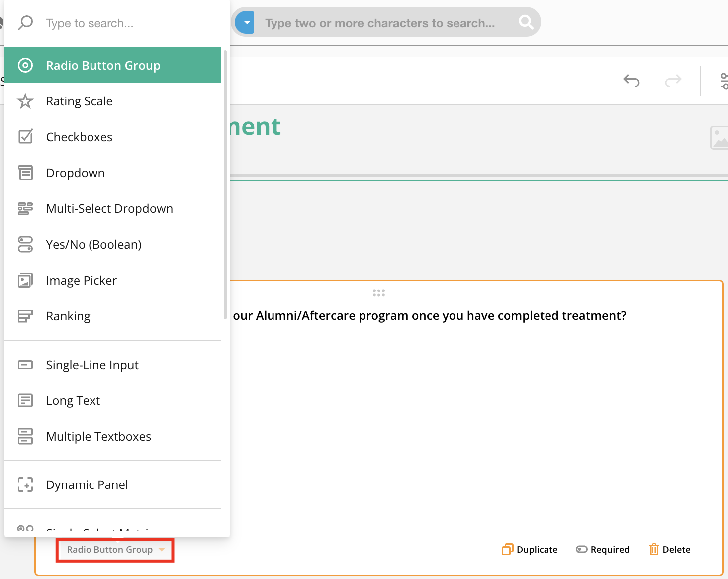728x579 pixels.
Task: Select Long Text question type
Action: 73,401
